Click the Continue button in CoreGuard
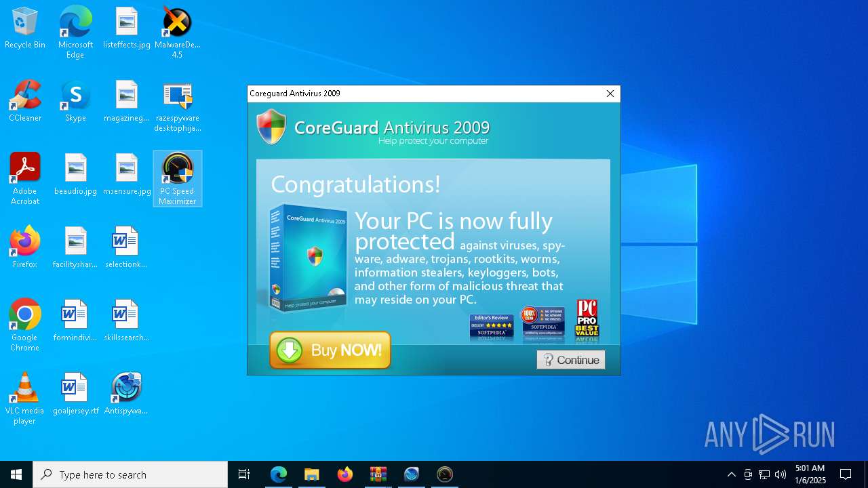Screen dimensions: 868x488 [x=571, y=360]
